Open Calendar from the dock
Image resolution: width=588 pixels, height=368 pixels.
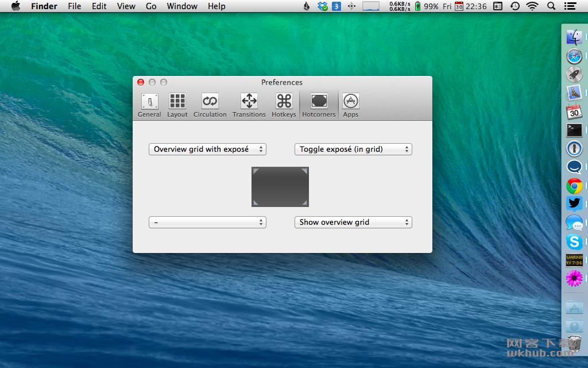coord(574,112)
